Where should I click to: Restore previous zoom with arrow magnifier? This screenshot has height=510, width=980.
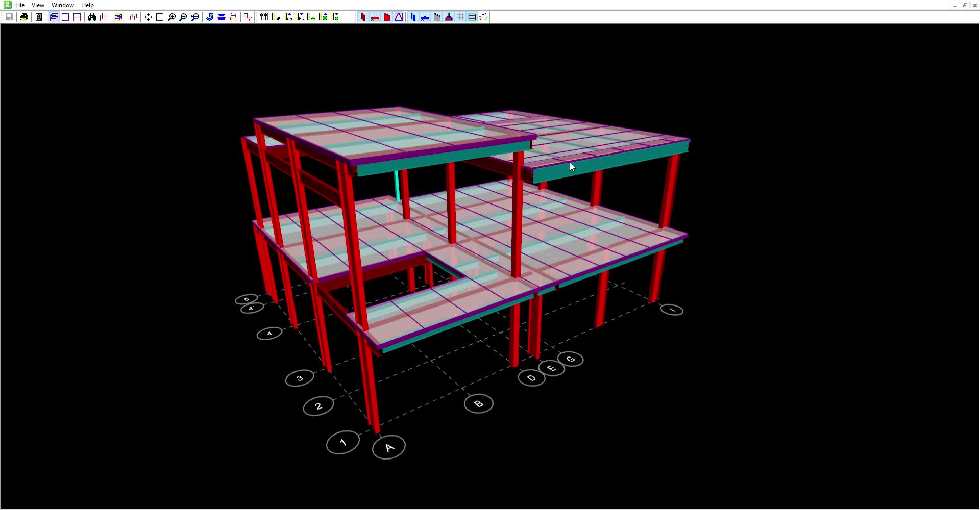pyautogui.click(x=195, y=17)
